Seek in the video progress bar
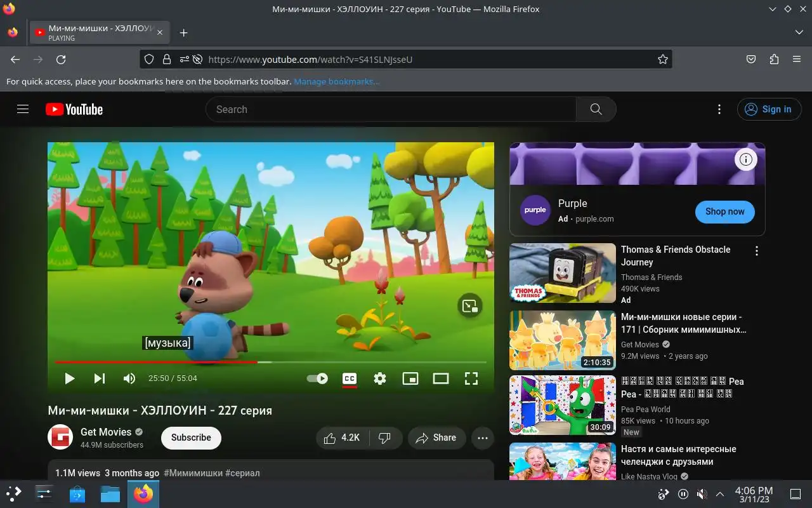This screenshot has width=812, height=508. tap(271, 362)
